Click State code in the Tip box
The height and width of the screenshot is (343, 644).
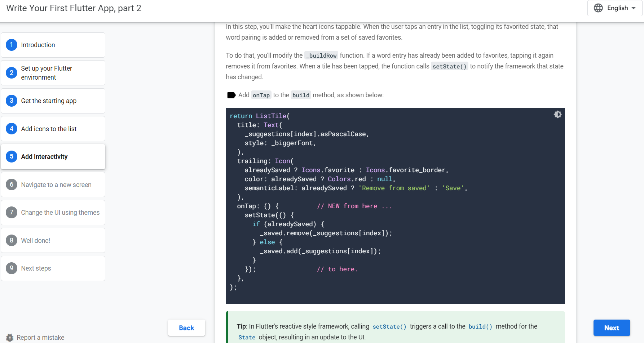247,337
